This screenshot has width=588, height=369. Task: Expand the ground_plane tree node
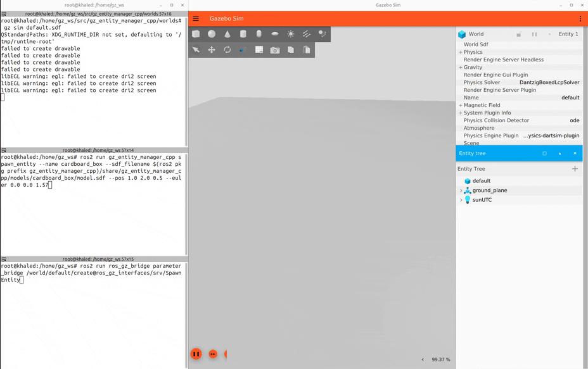[x=461, y=191]
